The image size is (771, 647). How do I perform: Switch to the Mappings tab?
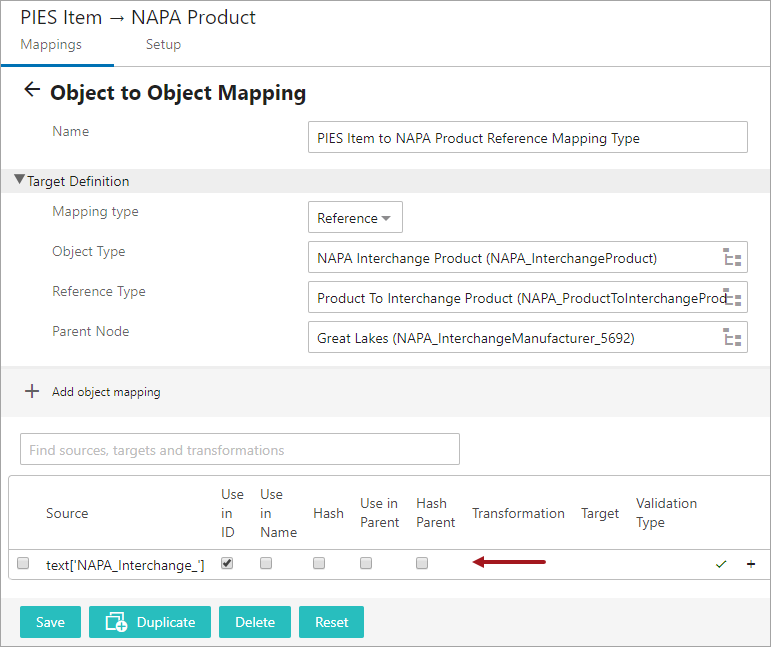coord(51,44)
